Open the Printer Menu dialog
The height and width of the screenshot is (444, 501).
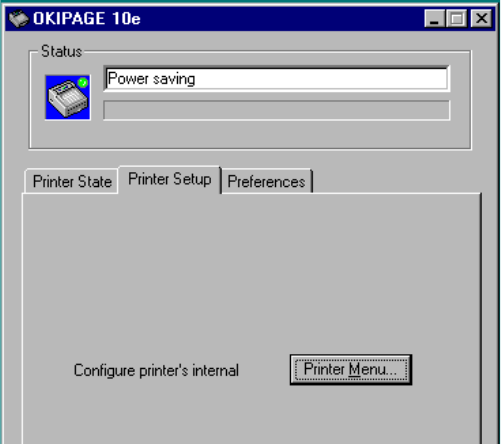click(351, 370)
